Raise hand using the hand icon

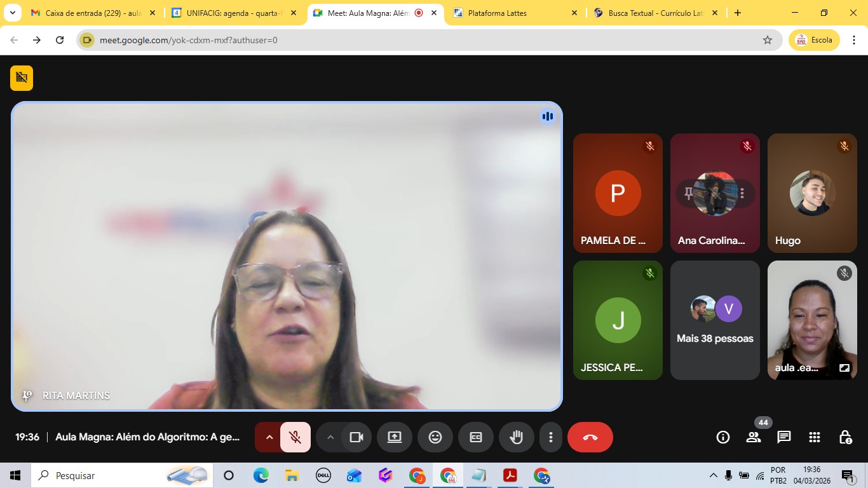click(x=516, y=437)
